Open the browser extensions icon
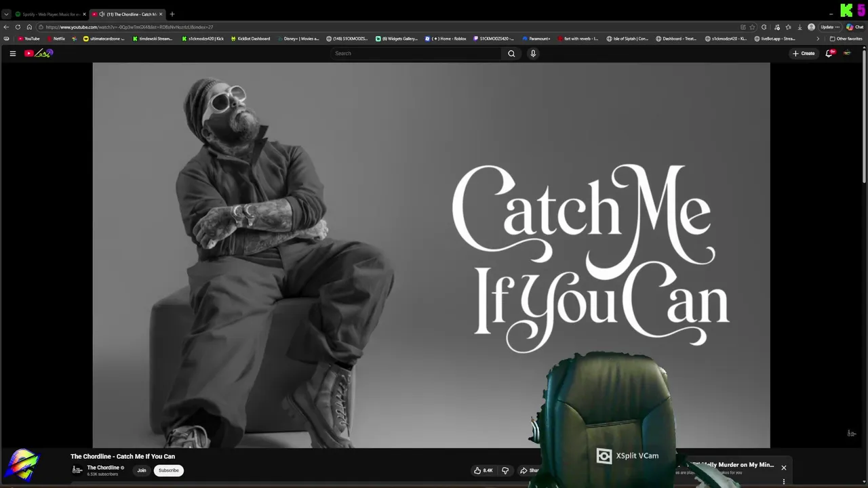868x488 pixels. pos(764,27)
